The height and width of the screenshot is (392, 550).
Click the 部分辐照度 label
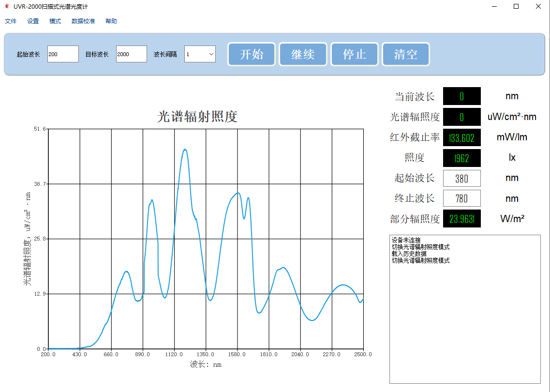[x=415, y=219]
